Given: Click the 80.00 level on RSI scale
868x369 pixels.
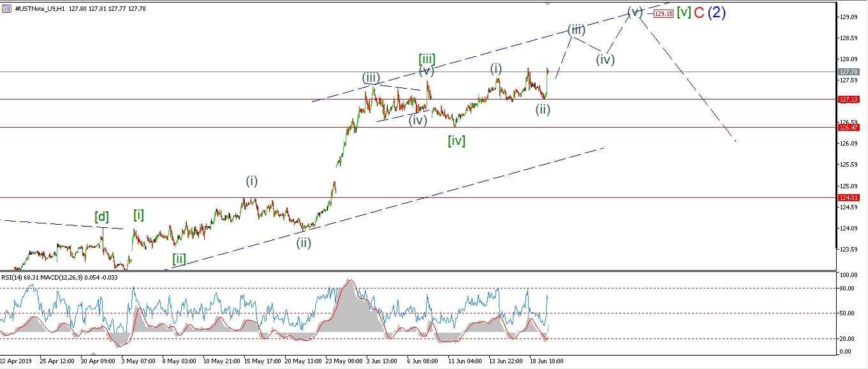Looking at the screenshot, I should (x=846, y=288).
